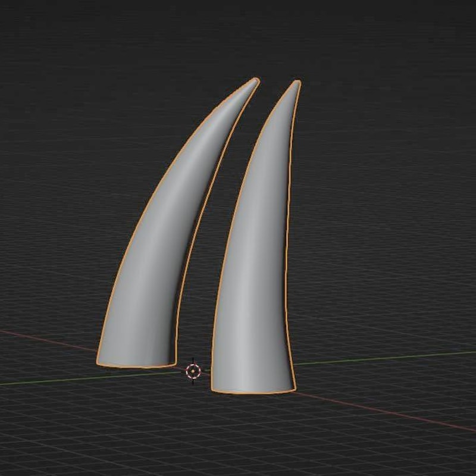Click the 3D cursor between the horns
This screenshot has height=476, width=476.
tap(193, 371)
